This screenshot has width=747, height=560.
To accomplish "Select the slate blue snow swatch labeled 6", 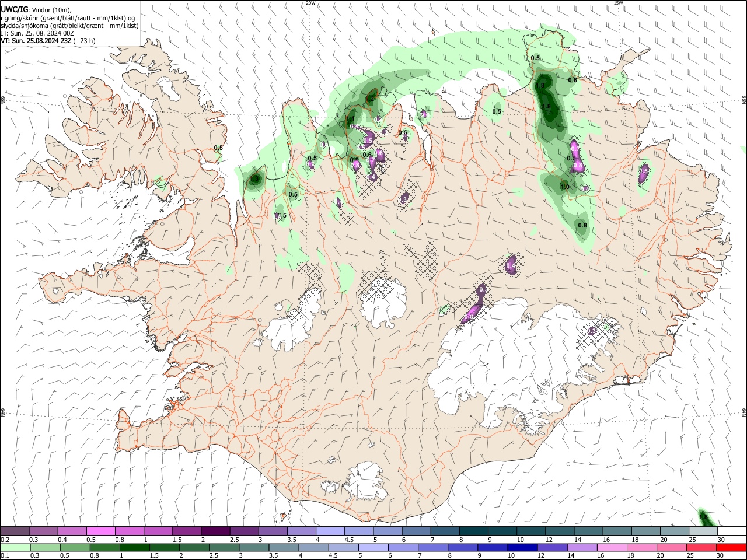I will pos(417,531).
